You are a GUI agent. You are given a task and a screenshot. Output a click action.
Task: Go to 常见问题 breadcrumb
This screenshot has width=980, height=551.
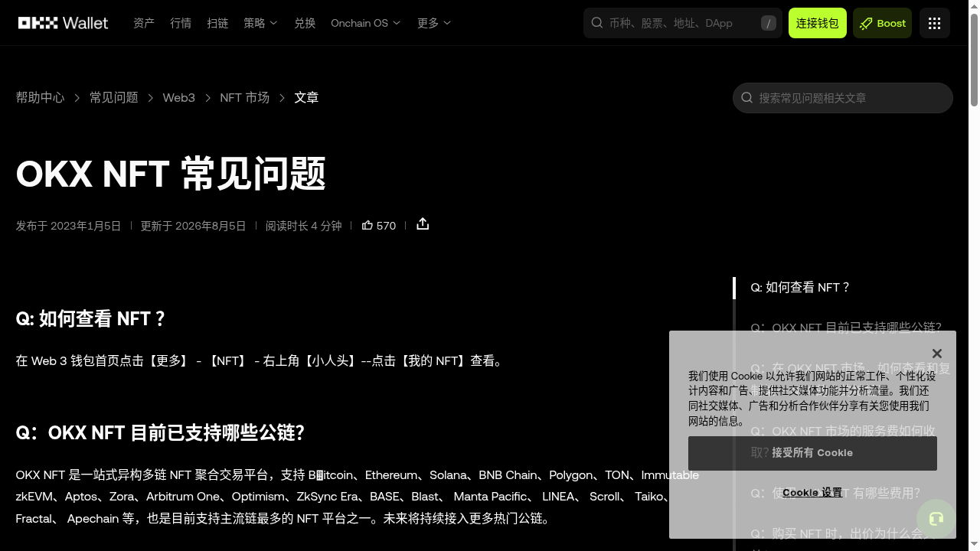[x=114, y=97]
